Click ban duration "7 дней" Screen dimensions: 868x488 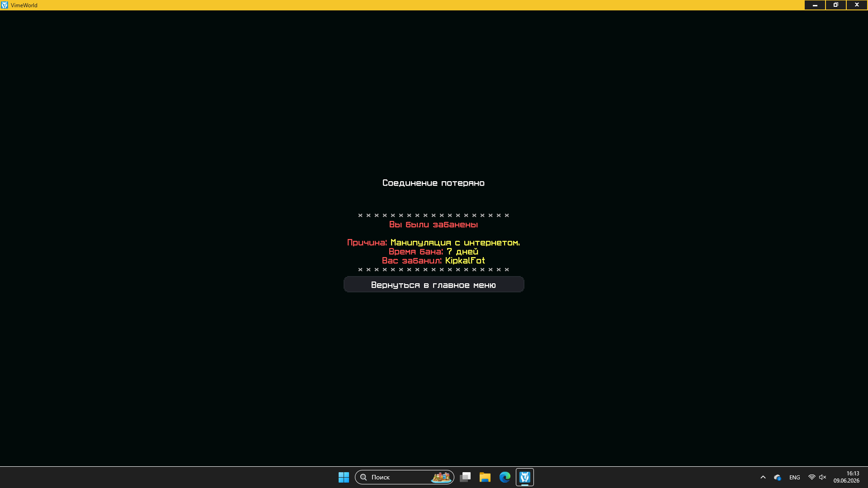point(462,252)
